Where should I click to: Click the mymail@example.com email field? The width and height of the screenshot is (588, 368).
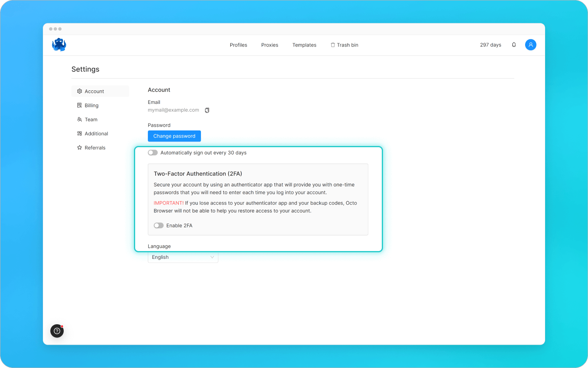(x=173, y=110)
